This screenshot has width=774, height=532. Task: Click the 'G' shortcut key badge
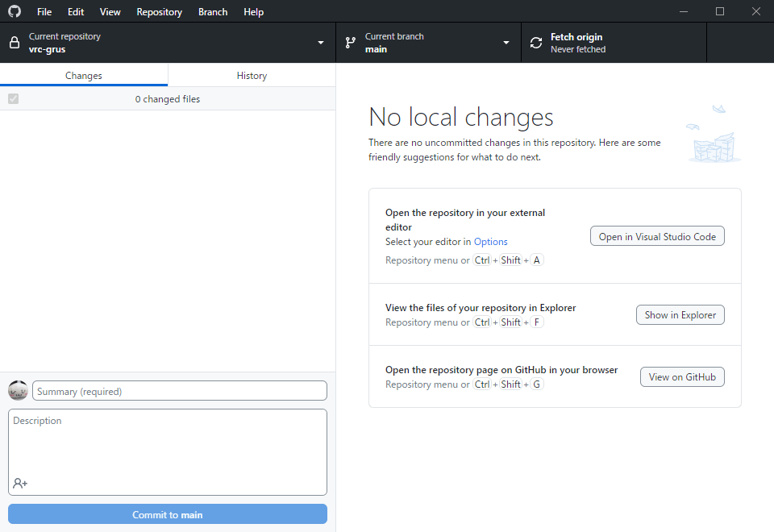click(537, 384)
